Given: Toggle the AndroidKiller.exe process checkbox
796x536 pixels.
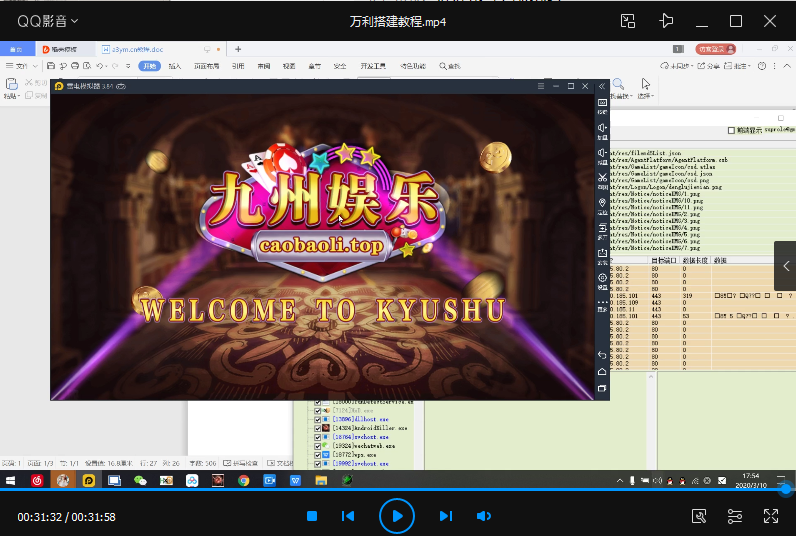Looking at the screenshot, I should point(318,428).
